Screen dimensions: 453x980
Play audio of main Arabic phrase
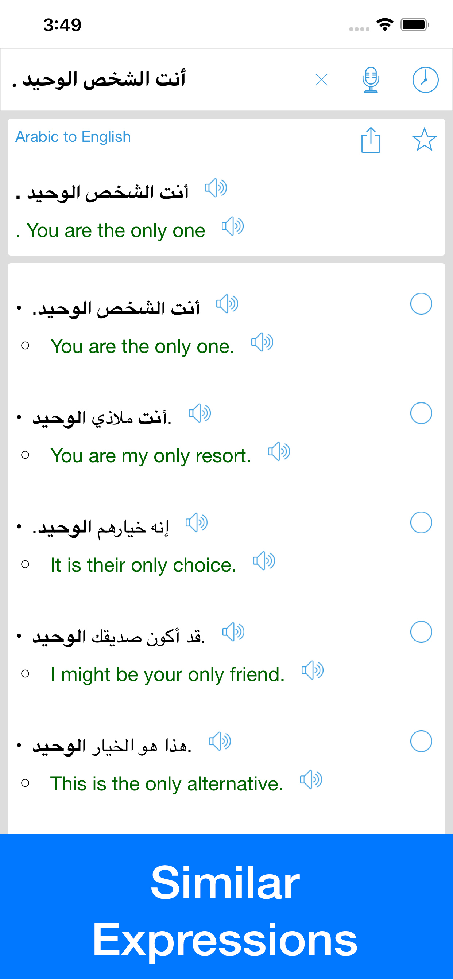tap(216, 187)
